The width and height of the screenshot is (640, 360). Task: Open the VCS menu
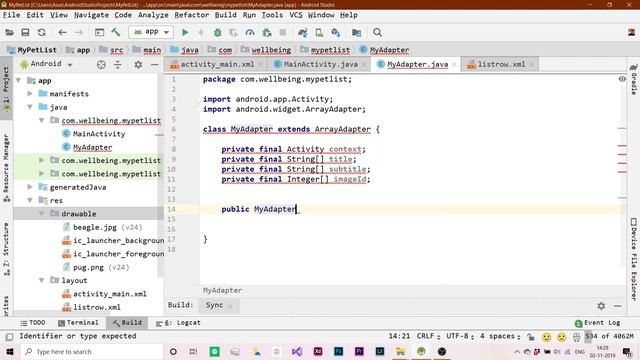296,15
